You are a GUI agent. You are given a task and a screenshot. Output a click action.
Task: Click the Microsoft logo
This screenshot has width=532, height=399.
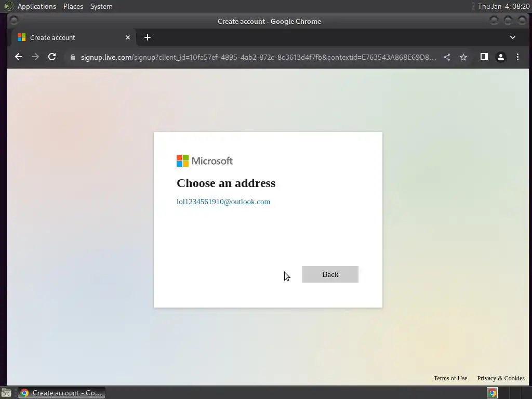click(x=205, y=161)
